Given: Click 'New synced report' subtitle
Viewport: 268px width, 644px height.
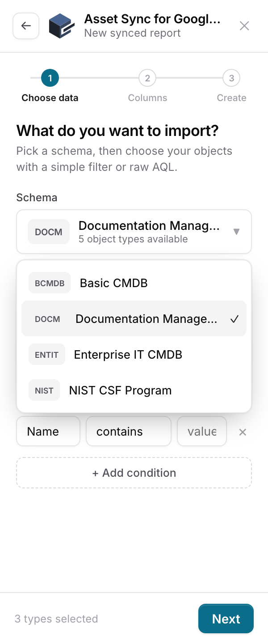Looking at the screenshot, I should pos(133,33).
